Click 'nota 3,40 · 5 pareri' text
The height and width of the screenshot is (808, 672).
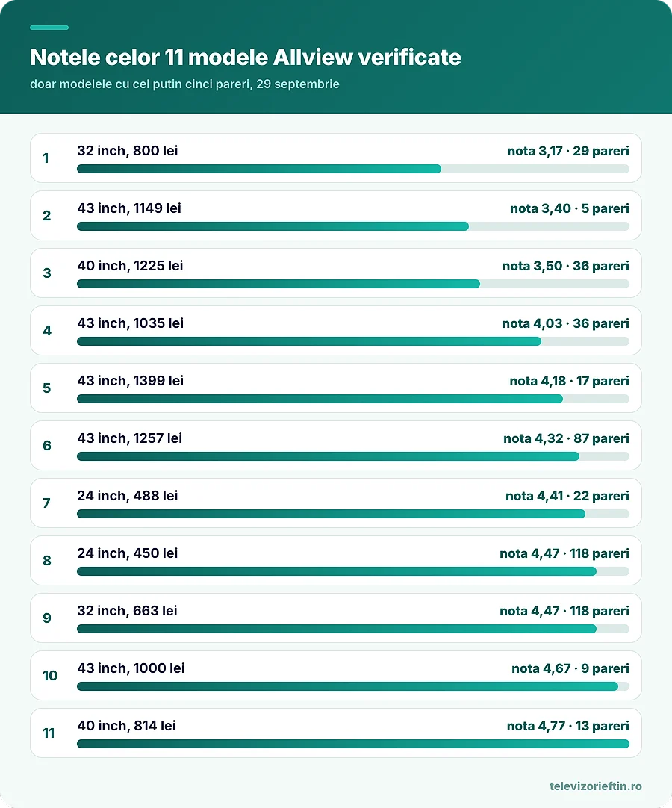(x=570, y=208)
